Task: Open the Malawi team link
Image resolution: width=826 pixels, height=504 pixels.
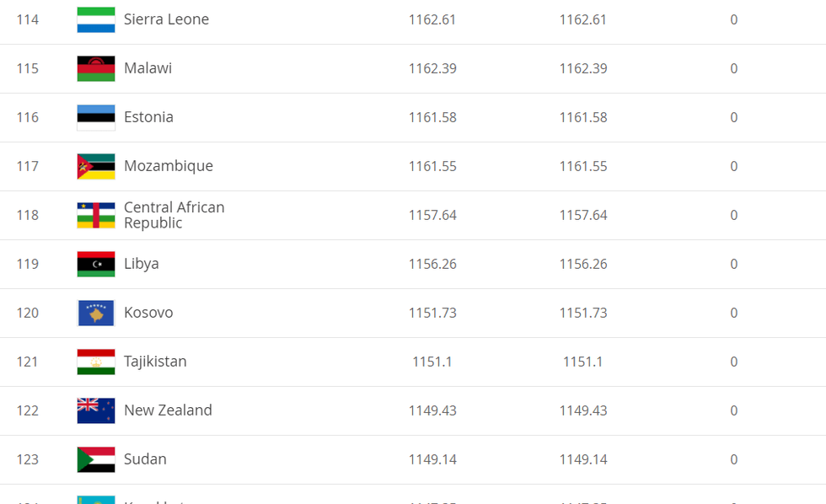Action: [147, 68]
